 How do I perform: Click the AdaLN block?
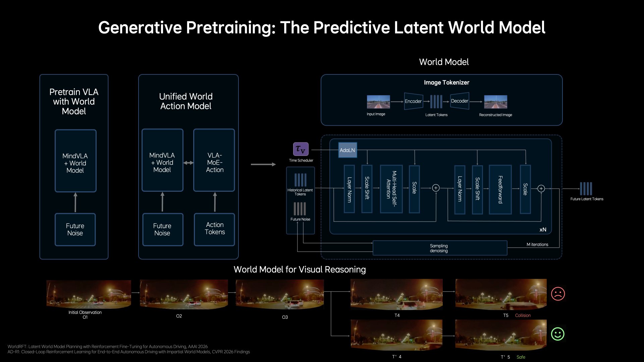click(347, 150)
